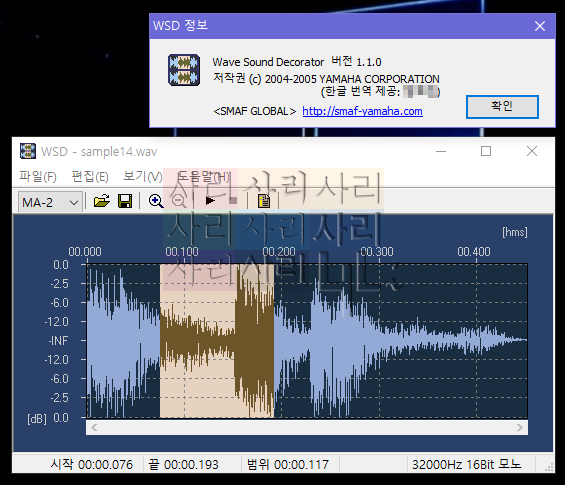The height and width of the screenshot is (485, 565).
Task: Open the 편집(E) menu
Action: pos(90,177)
